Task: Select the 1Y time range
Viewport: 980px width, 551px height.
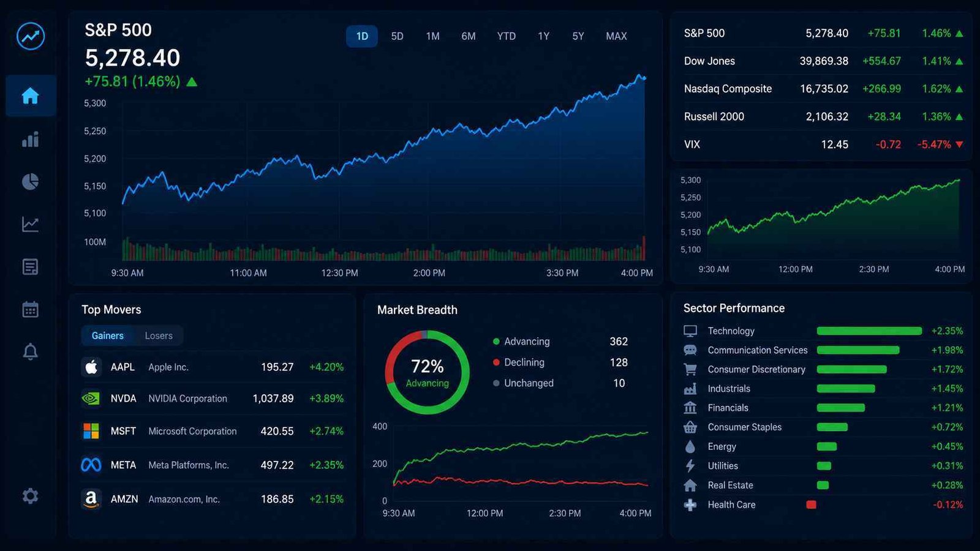Action: click(x=543, y=36)
